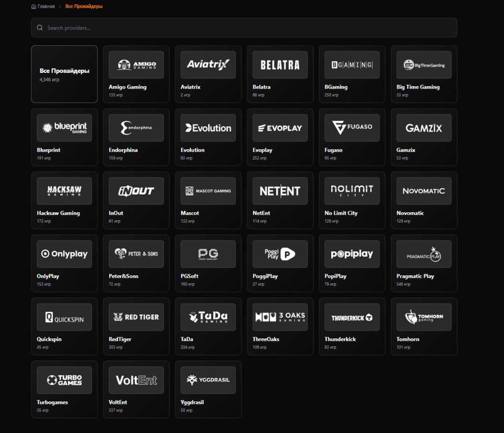Select the PG Soft logo
504x433 pixels.
[x=208, y=254]
